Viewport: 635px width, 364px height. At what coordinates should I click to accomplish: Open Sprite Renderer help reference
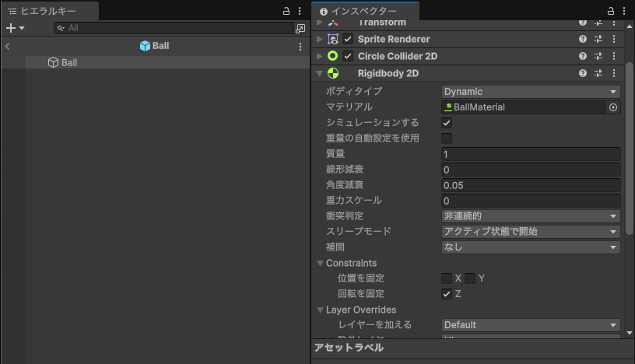582,39
